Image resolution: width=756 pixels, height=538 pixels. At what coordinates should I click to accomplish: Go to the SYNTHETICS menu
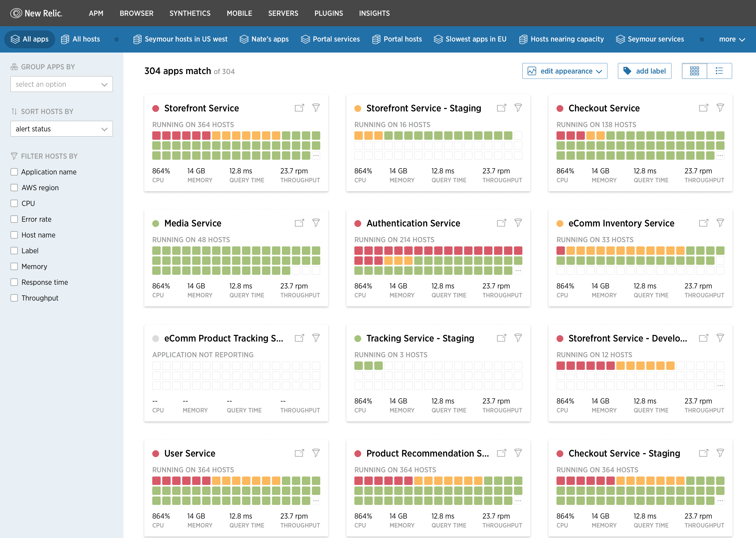click(190, 13)
